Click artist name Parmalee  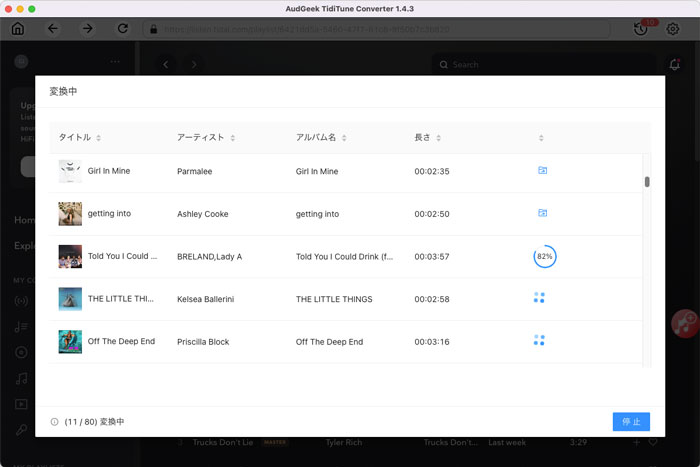(195, 171)
